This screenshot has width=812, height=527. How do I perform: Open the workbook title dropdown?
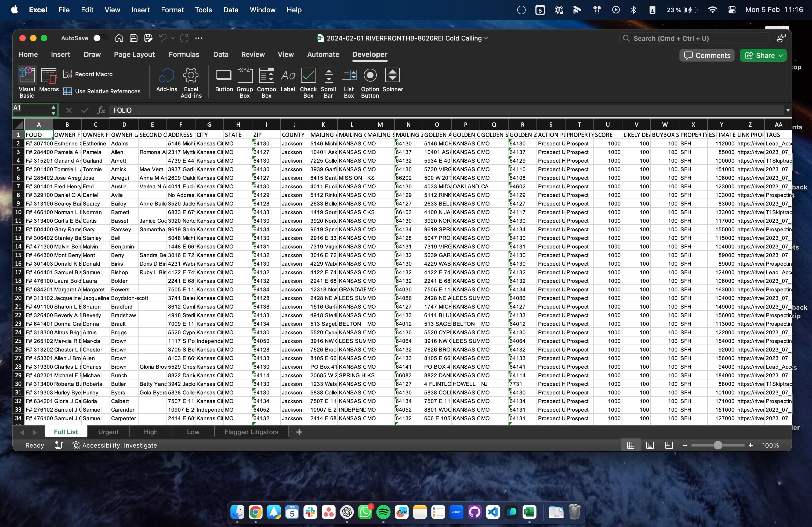pos(486,38)
